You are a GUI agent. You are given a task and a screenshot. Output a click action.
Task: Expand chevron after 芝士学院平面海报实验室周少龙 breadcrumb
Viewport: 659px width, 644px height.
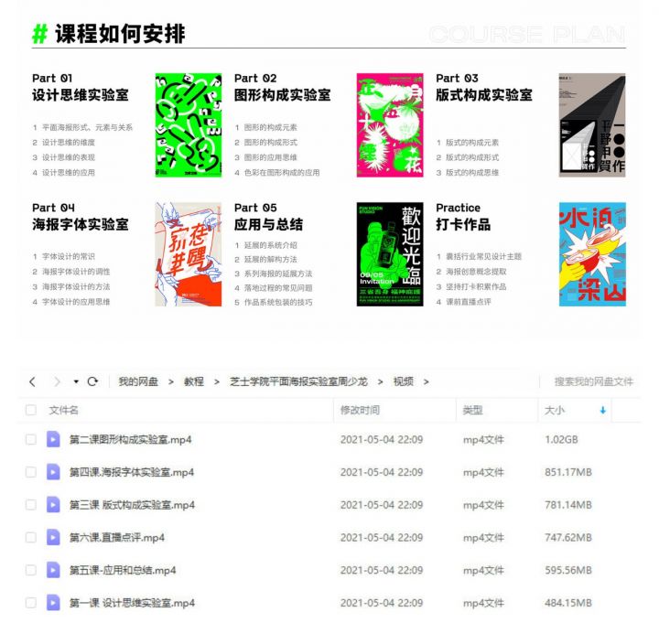point(381,381)
